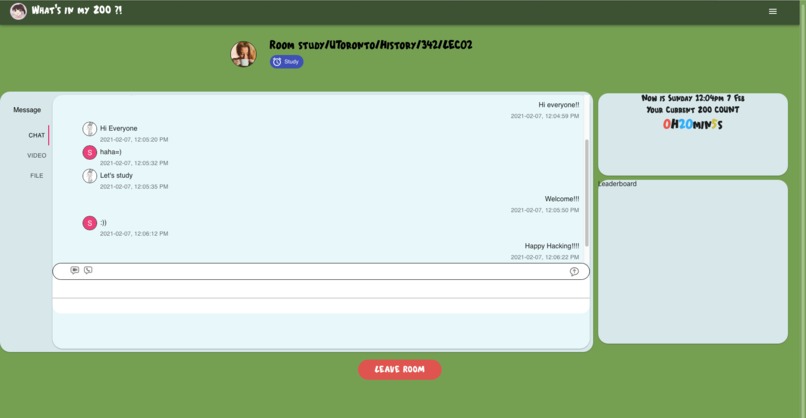
Task: Click timestamp 12:05:20 PM under 'Hi Everyone'
Action: coord(134,139)
